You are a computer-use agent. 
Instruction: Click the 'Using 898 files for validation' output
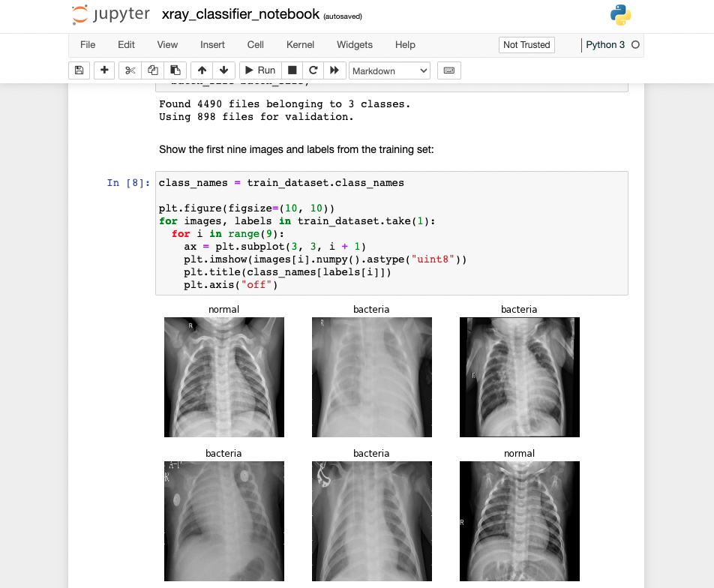tap(256, 116)
